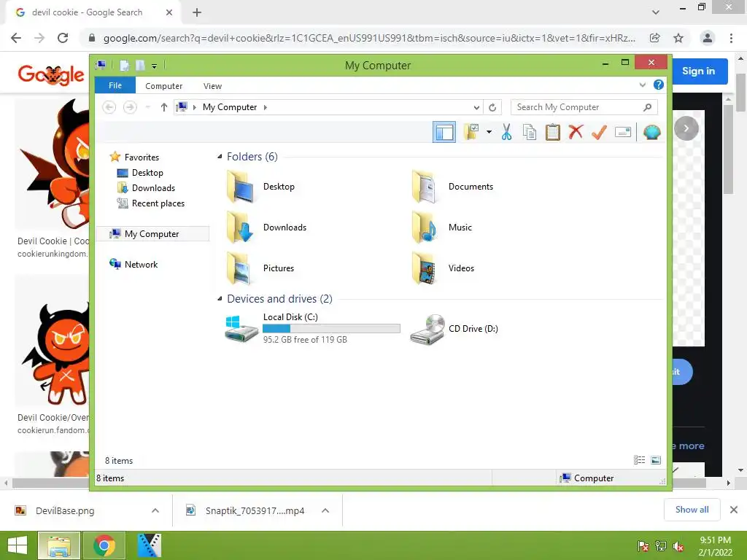747x560 pixels.
Task: Expand the My Computer breadcrumb arrow
Action: [x=266, y=108]
